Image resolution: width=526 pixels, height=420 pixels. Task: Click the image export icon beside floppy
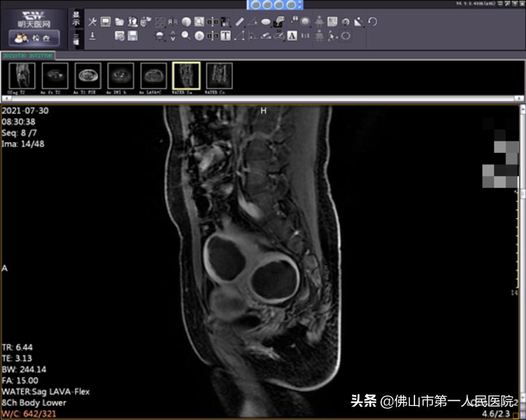click(x=119, y=36)
